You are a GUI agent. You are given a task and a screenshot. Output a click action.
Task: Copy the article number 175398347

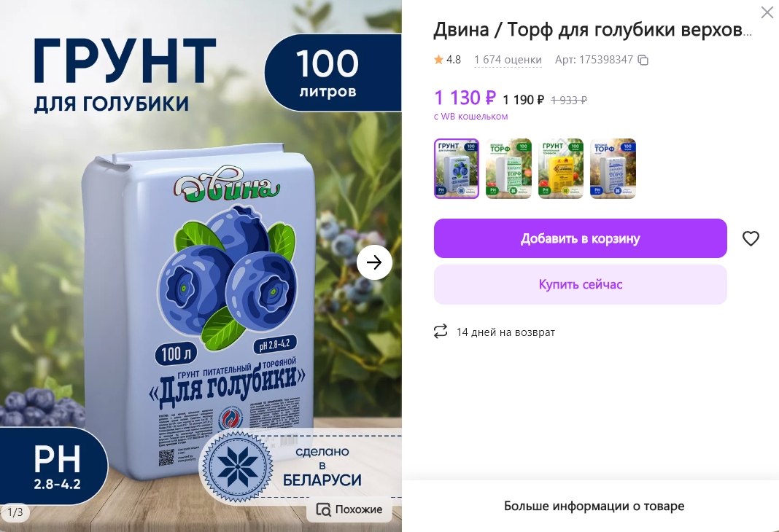click(643, 60)
